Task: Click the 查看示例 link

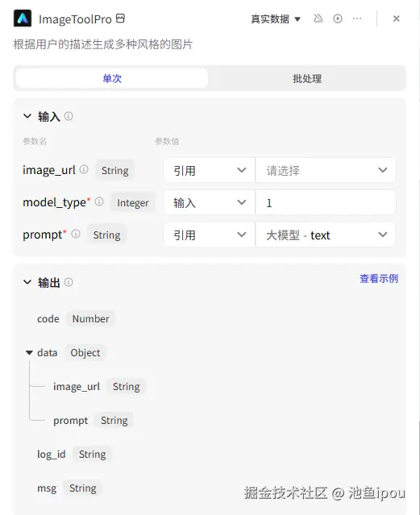Action: click(x=379, y=279)
